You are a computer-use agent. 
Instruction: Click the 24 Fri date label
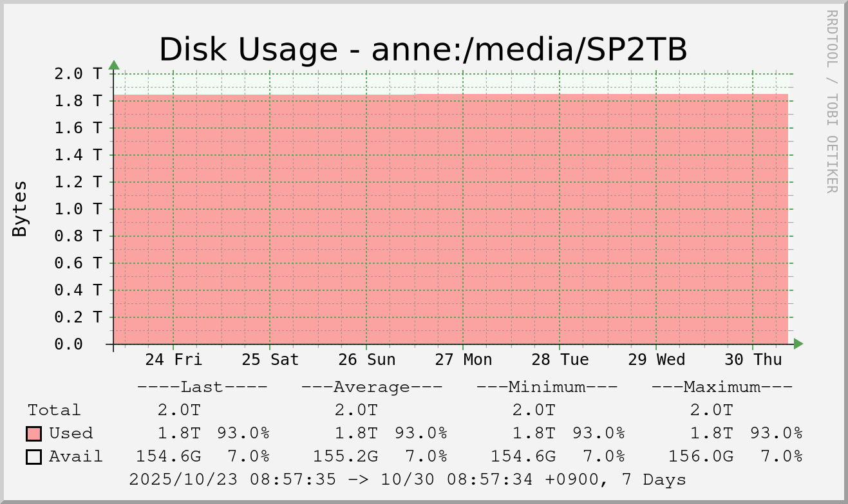[x=174, y=359]
